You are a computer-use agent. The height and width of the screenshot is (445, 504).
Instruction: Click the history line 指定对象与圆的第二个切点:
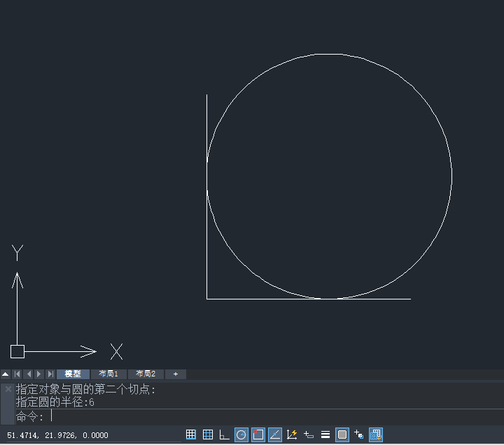pos(85,390)
